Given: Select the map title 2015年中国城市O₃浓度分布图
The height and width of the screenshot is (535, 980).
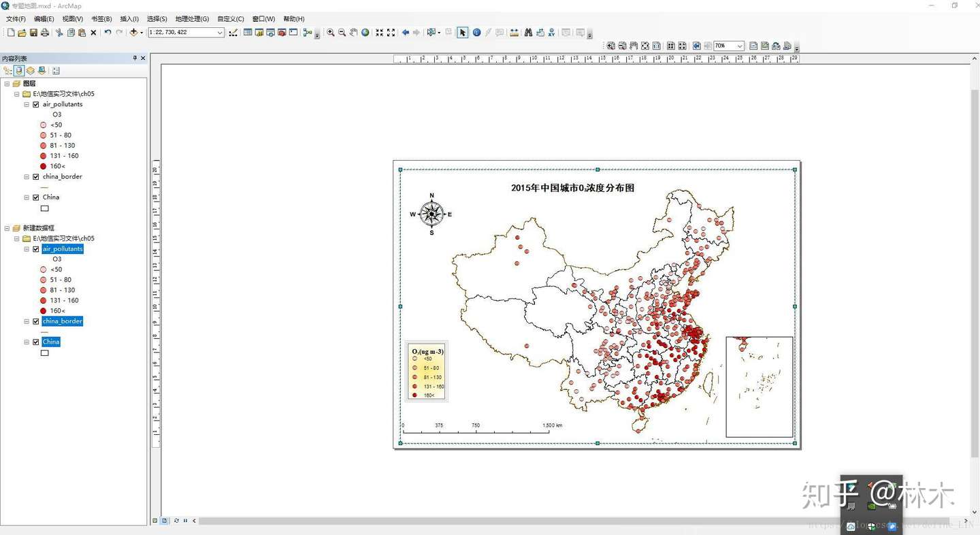Looking at the screenshot, I should coord(573,188).
